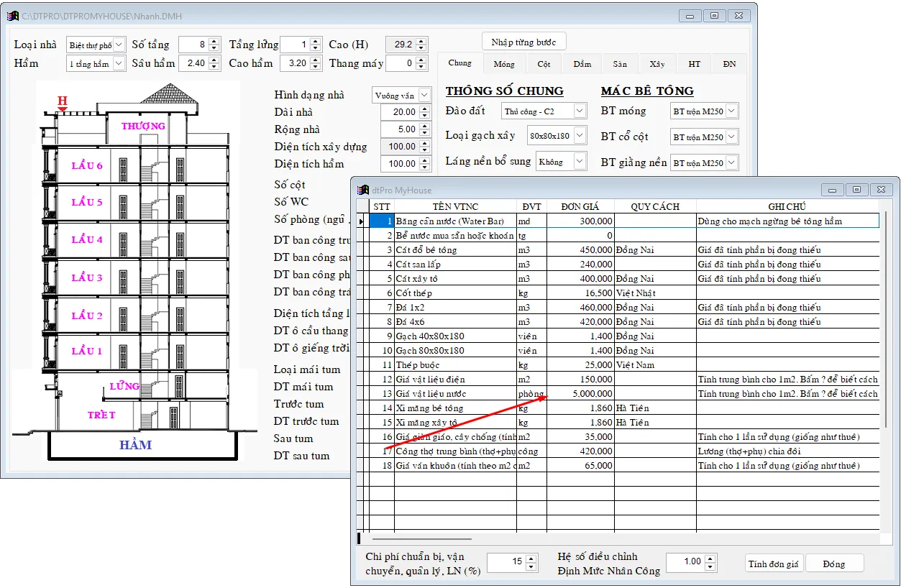Click the Đóng button
Image resolution: width=901 pixels, height=588 pixels.
click(834, 564)
